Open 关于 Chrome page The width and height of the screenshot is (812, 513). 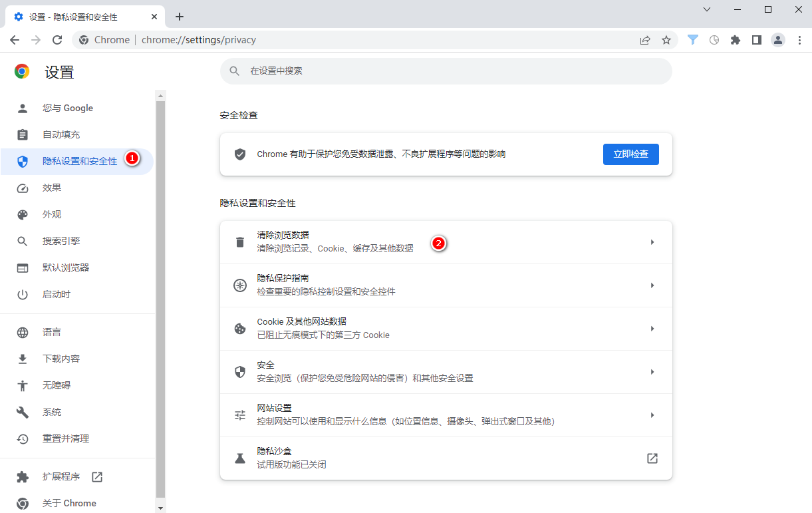coord(77,503)
